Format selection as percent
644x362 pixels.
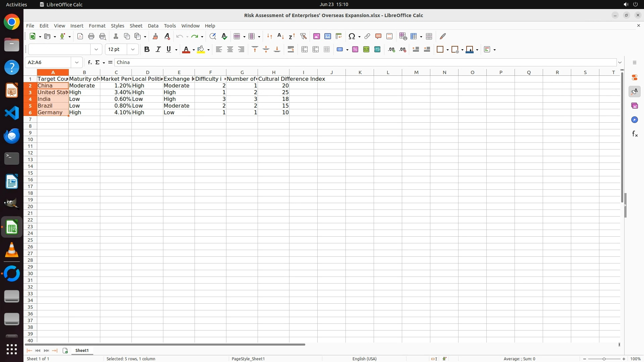pyautogui.click(x=355, y=50)
